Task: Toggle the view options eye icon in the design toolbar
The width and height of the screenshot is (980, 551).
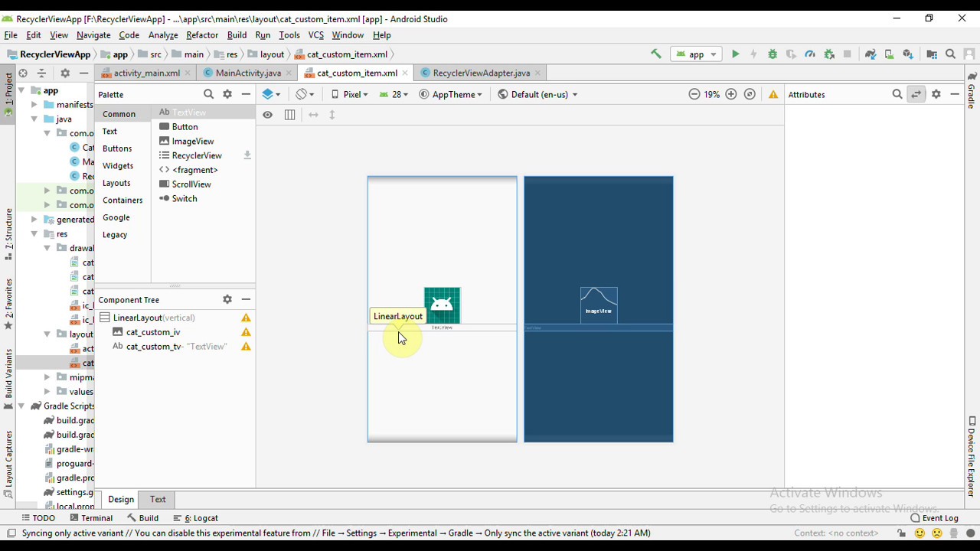Action: 267,115
